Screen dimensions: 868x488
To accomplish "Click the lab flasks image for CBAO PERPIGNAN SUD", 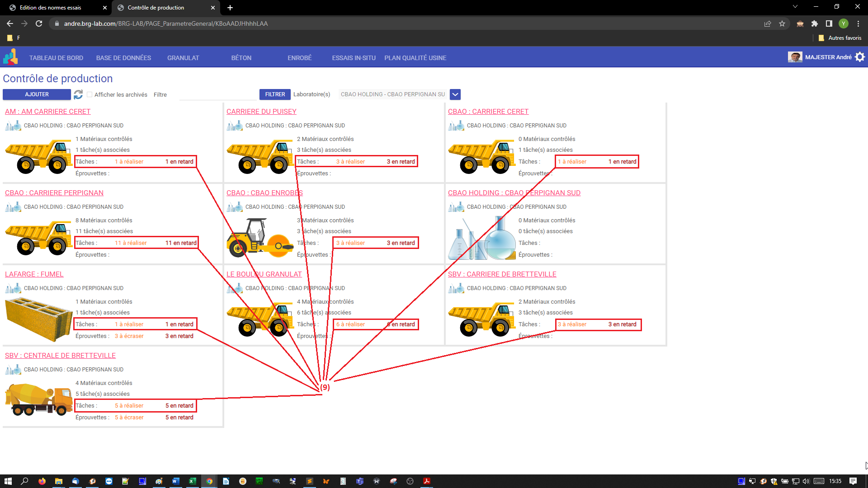I will pos(482,238).
